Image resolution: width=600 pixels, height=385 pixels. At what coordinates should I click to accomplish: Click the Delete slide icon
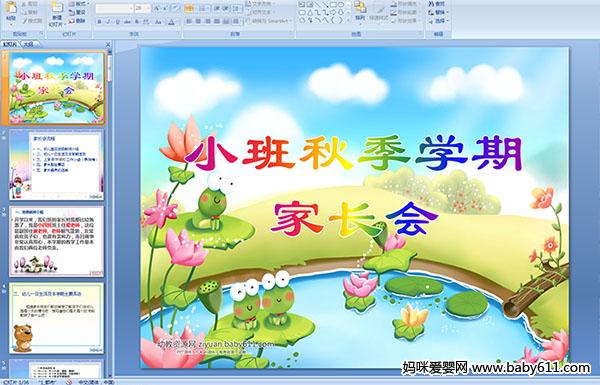coord(78,21)
